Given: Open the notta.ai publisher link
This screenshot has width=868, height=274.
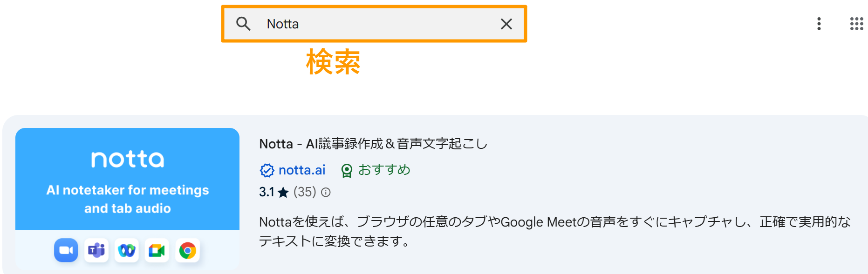Looking at the screenshot, I should (302, 170).
